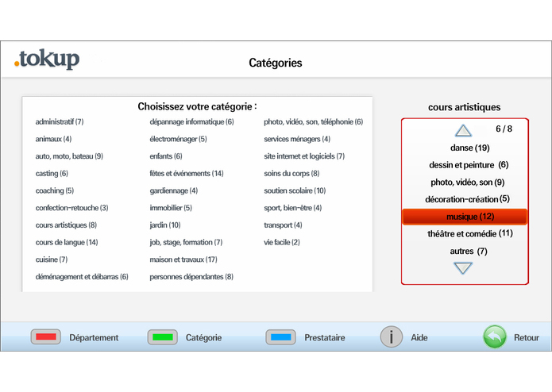This screenshot has height=392, width=552.
Task: Open confection-retouche (3) category
Action: [x=71, y=208]
